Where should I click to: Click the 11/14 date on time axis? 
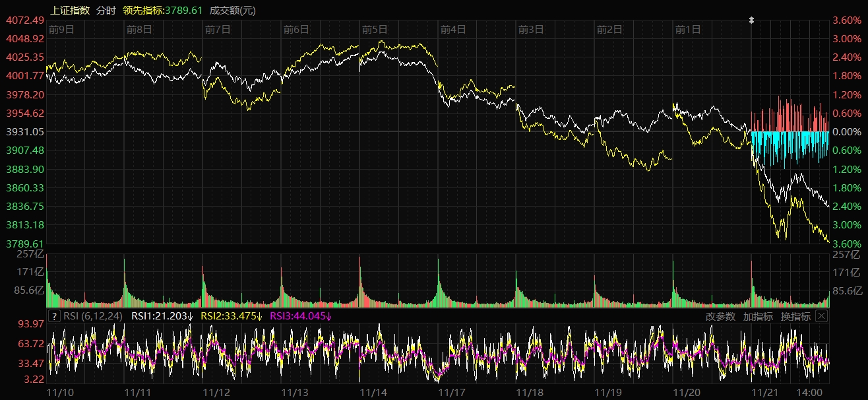(374, 392)
